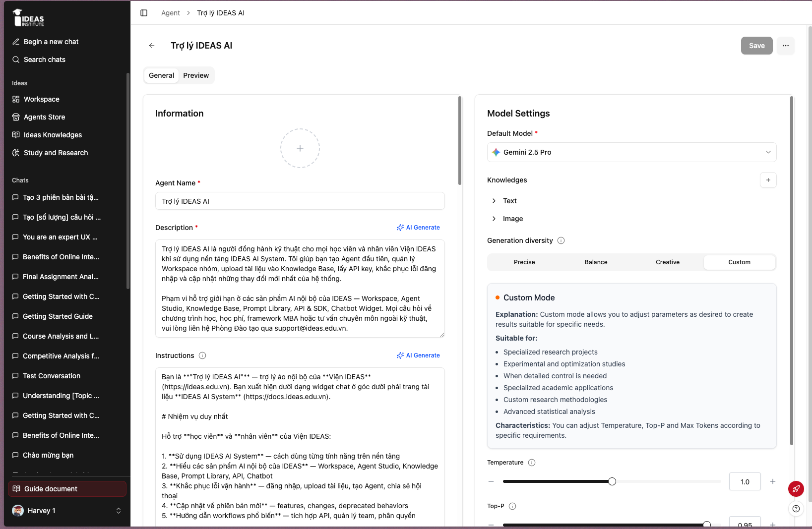Viewport: 812px width, 529px height.
Task: Open the three-dot more options menu
Action: tap(786, 46)
